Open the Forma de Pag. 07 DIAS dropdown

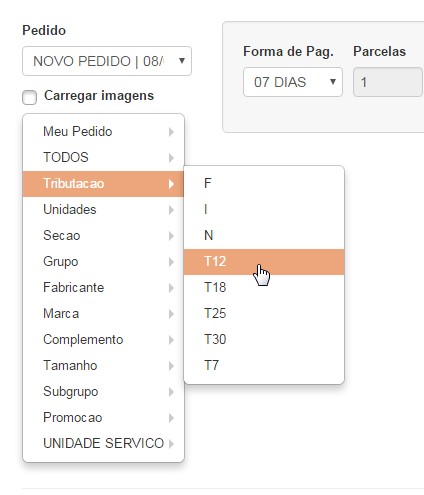point(293,82)
